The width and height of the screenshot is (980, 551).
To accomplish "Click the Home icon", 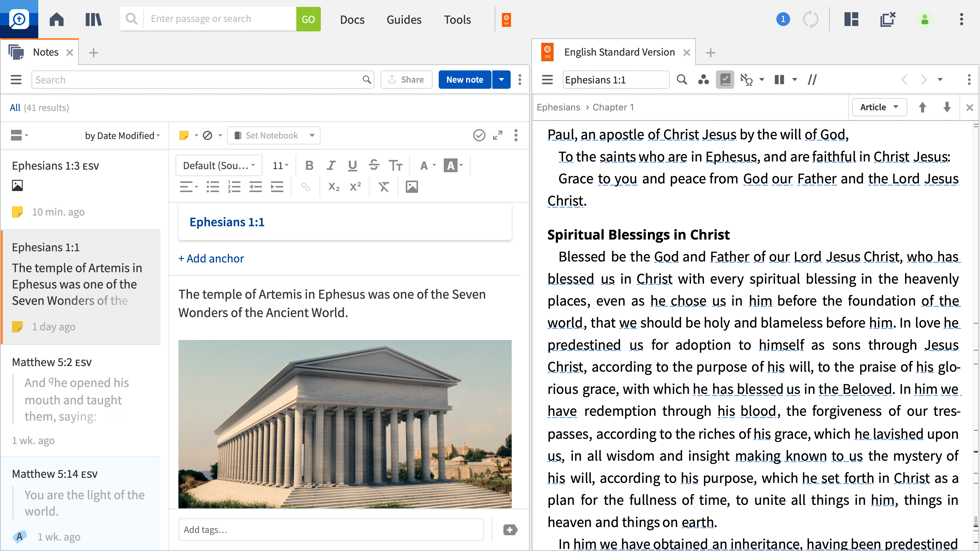I will pyautogui.click(x=57, y=19).
